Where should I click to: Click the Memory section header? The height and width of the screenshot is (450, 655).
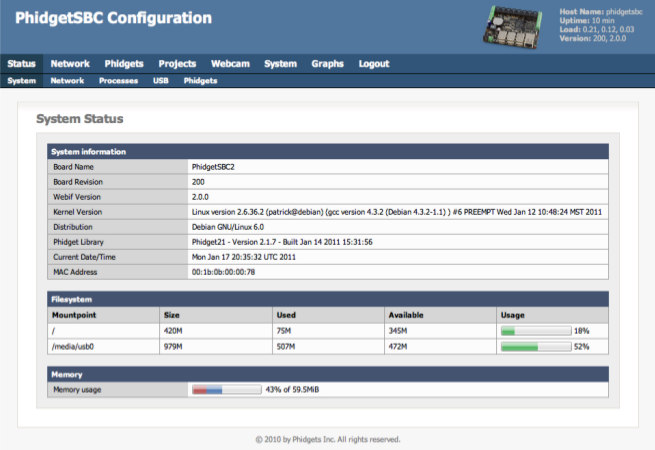point(328,374)
